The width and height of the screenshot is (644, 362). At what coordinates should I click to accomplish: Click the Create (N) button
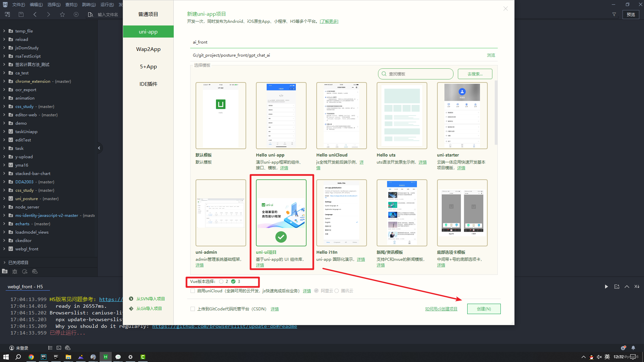(x=484, y=309)
